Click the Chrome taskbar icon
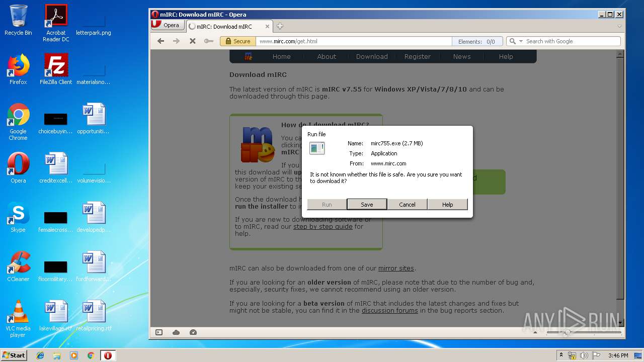This screenshot has height=362, width=644. (x=91, y=355)
